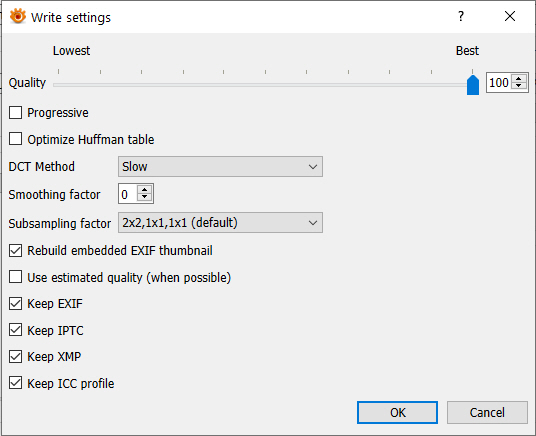Uncheck Keep ICC profile checkbox
The width and height of the screenshot is (536, 436).
[x=15, y=383]
